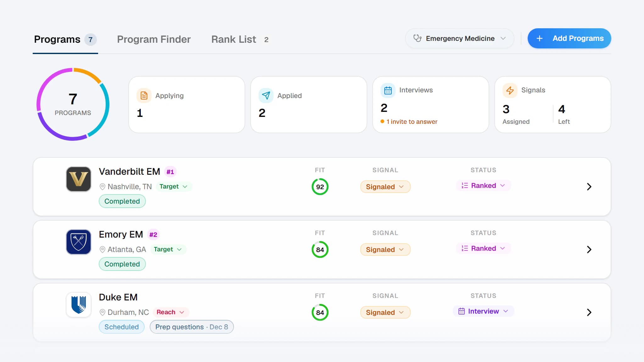Click the Durham, NC location text
The height and width of the screenshot is (362, 644).
click(128, 312)
